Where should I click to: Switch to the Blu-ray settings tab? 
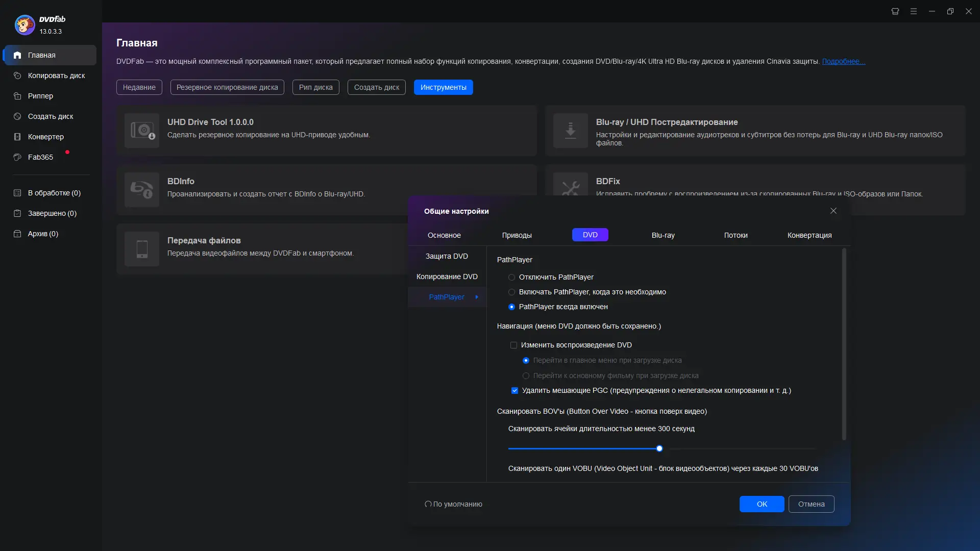663,235
